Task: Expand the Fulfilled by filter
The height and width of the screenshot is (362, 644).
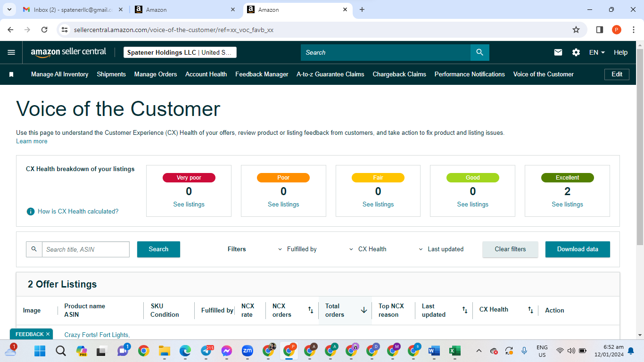Action: pos(297,249)
